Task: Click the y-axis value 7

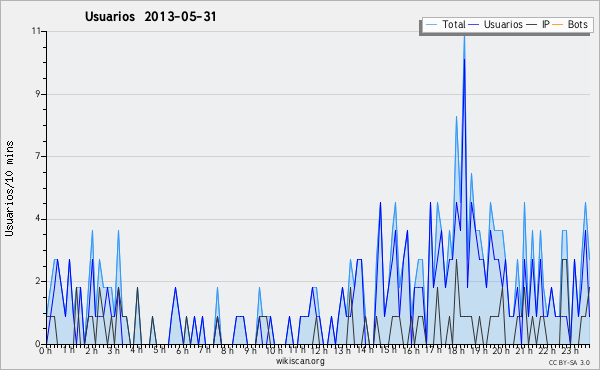Action: tap(38, 156)
